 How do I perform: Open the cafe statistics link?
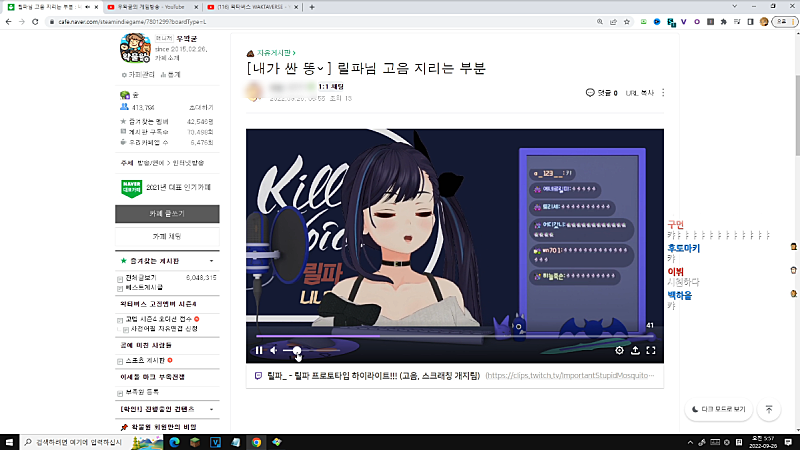coord(170,74)
